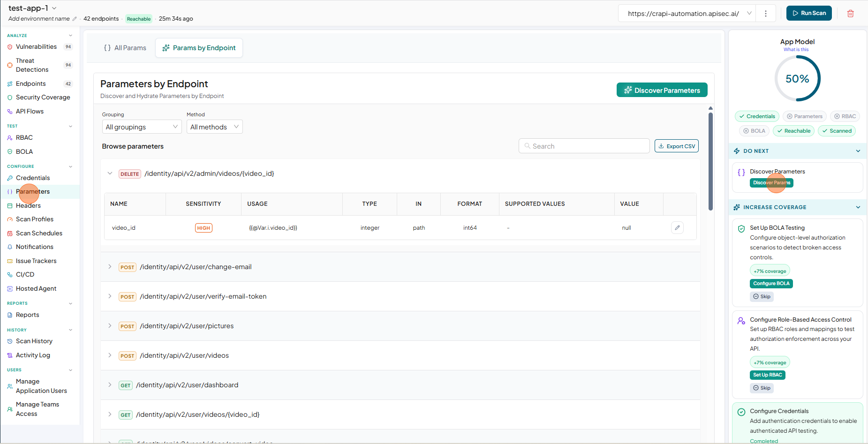This screenshot has width=868, height=444.
Task: Click the Scan Schedules calendar icon
Action: pyautogui.click(x=10, y=233)
